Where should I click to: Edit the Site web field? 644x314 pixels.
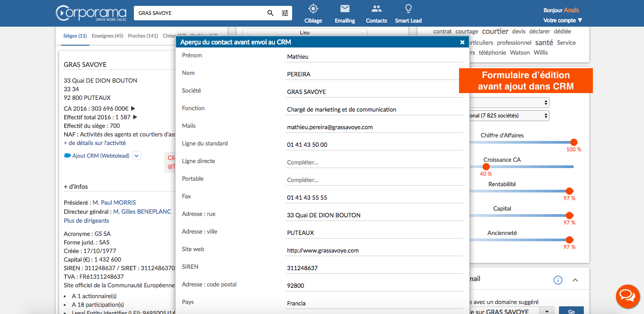coord(374,250)
